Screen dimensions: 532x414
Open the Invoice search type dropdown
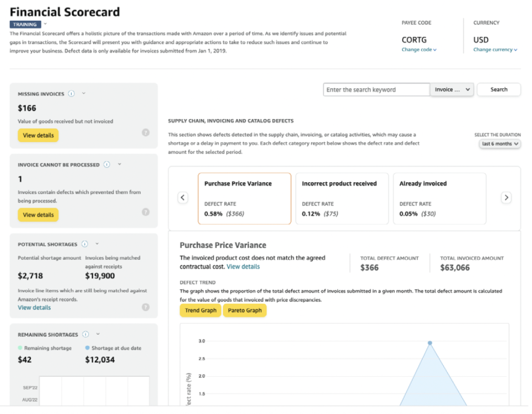click(452, 90)
